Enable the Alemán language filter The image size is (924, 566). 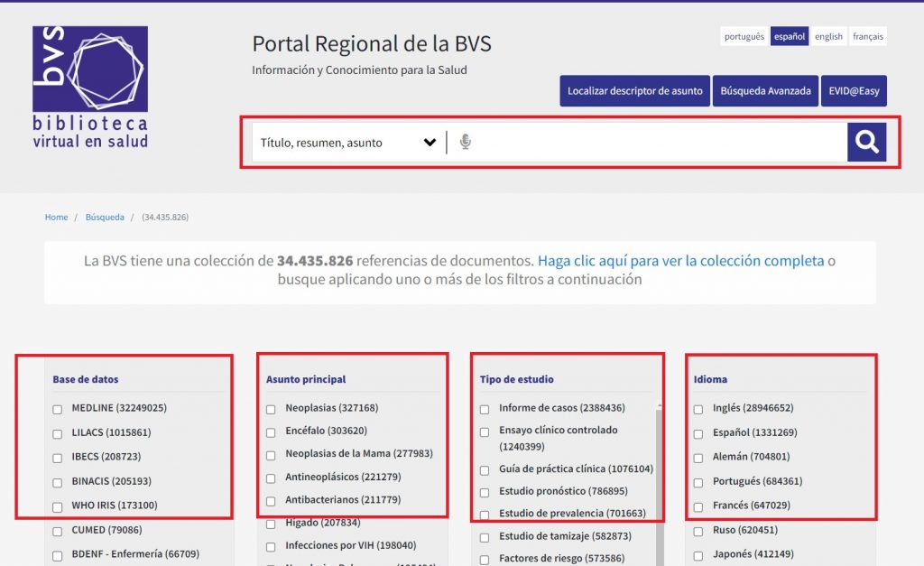pyautogui.click(x=698, y=458)
